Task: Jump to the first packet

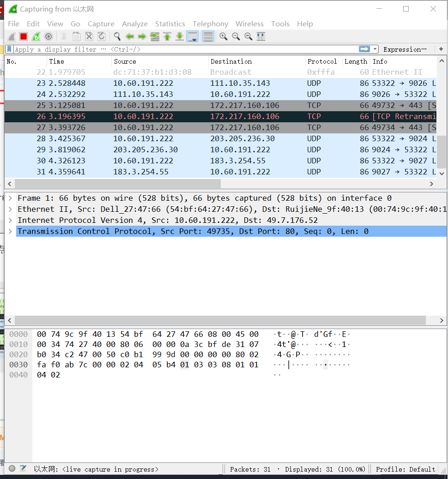Action: click(x=167, y=36)
